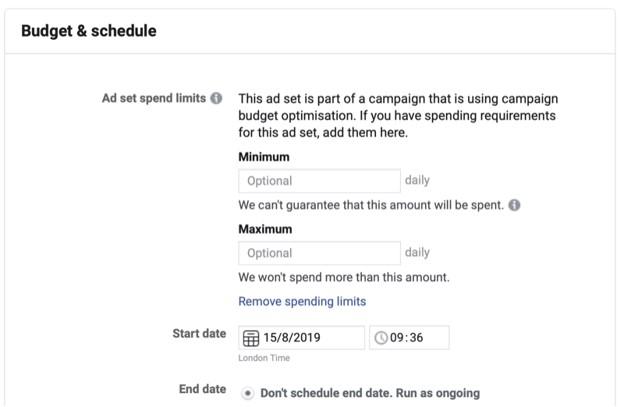Click into the Minimum spend limit field
Viewport: 624px width, 407px height.
click(319, 181)
